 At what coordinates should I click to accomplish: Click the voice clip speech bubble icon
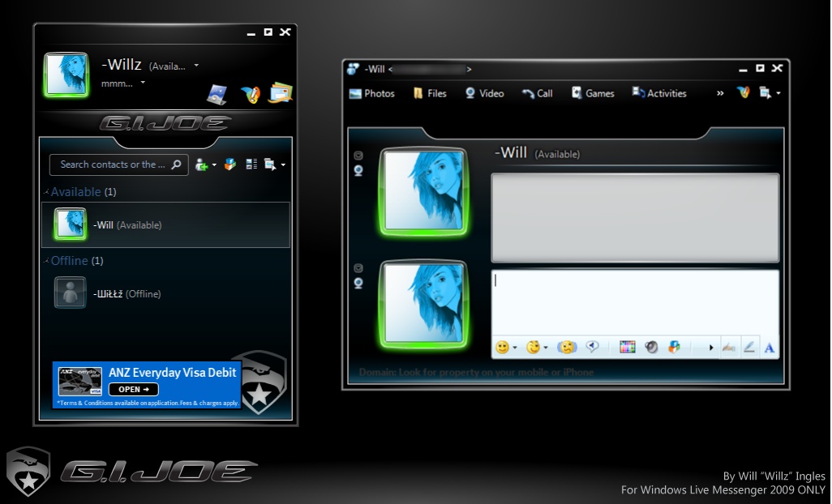pos(592,347)
